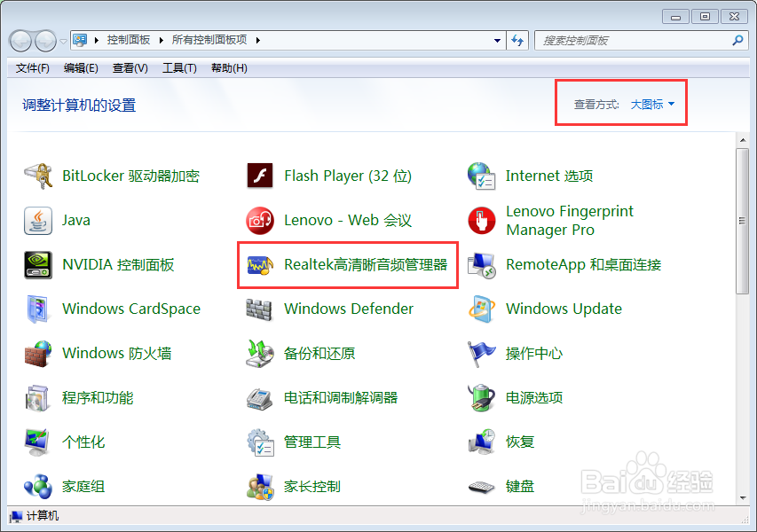Open the Windows Defender wall icon
Viewport: 757px width, 532px height.
(260, 309)
